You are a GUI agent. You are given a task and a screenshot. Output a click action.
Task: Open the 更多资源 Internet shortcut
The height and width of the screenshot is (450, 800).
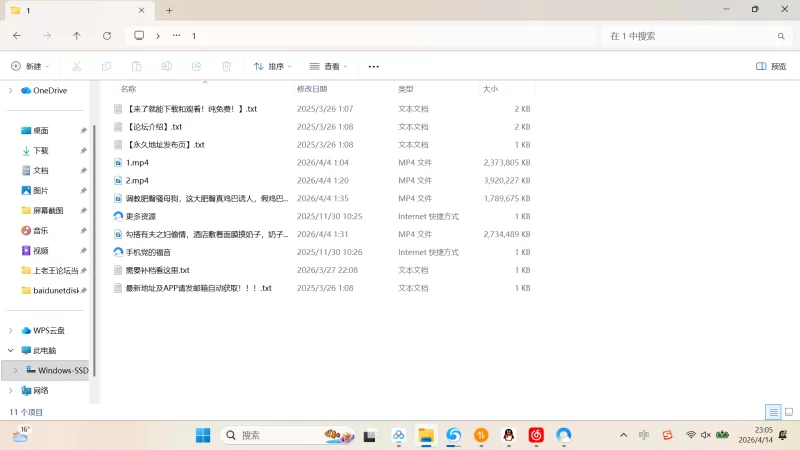pos(140,216)
